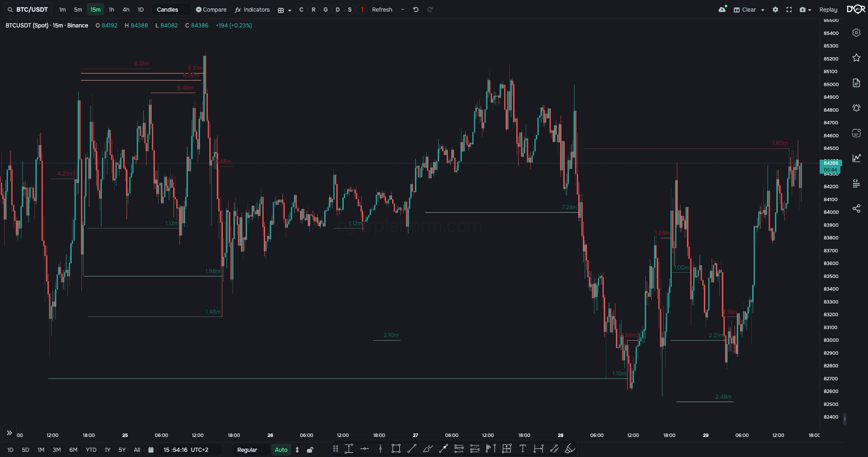
Task: Open the Indicators menu
Action: click(252, 9)
